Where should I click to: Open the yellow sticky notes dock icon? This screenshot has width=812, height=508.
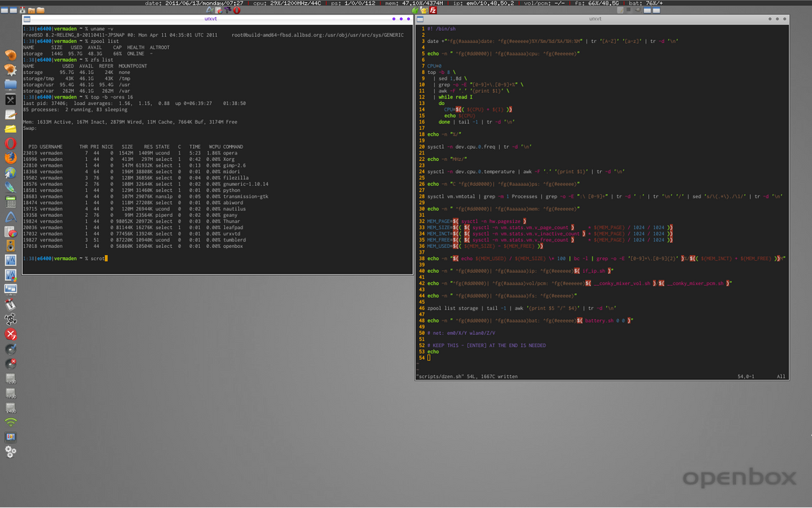point(10,129)
